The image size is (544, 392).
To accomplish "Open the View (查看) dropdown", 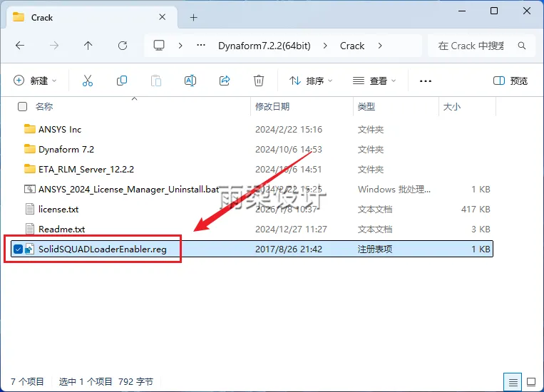I will tap(374, 81).
